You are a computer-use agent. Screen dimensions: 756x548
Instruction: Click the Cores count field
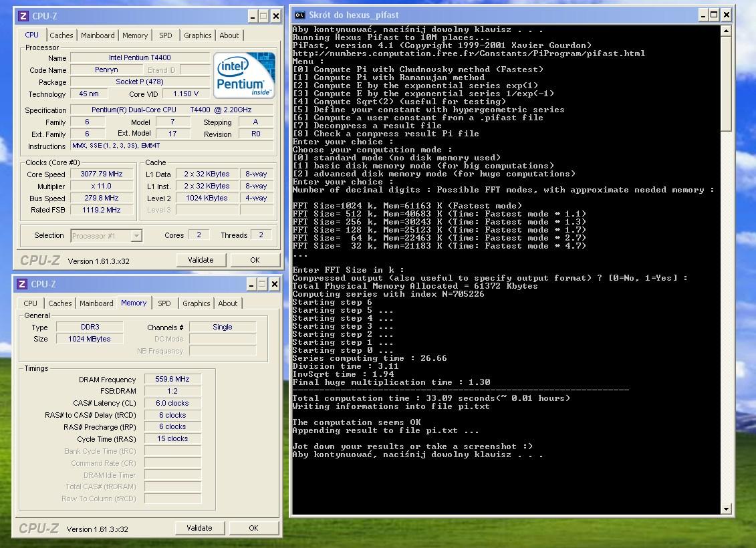pos(199,235)
